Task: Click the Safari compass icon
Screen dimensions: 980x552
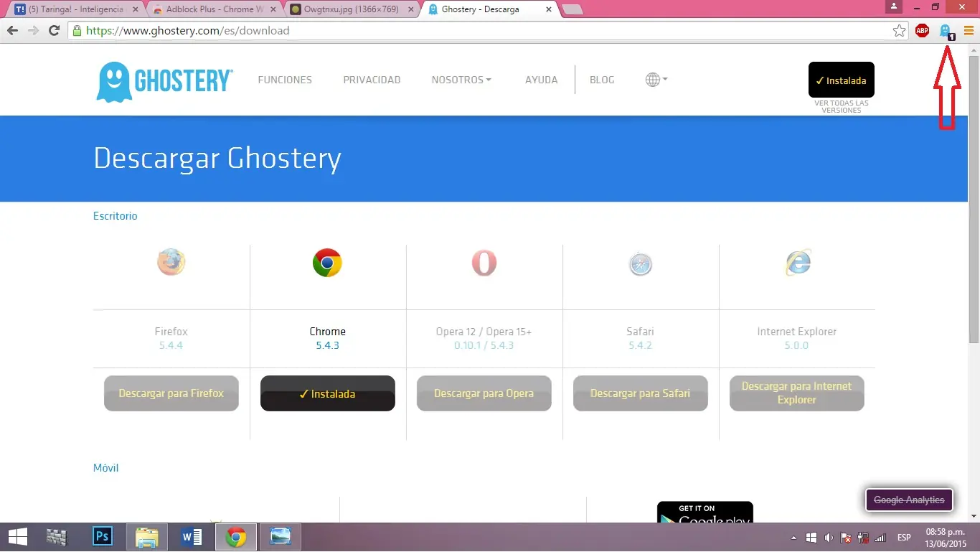Action: [x=640, y=265]
